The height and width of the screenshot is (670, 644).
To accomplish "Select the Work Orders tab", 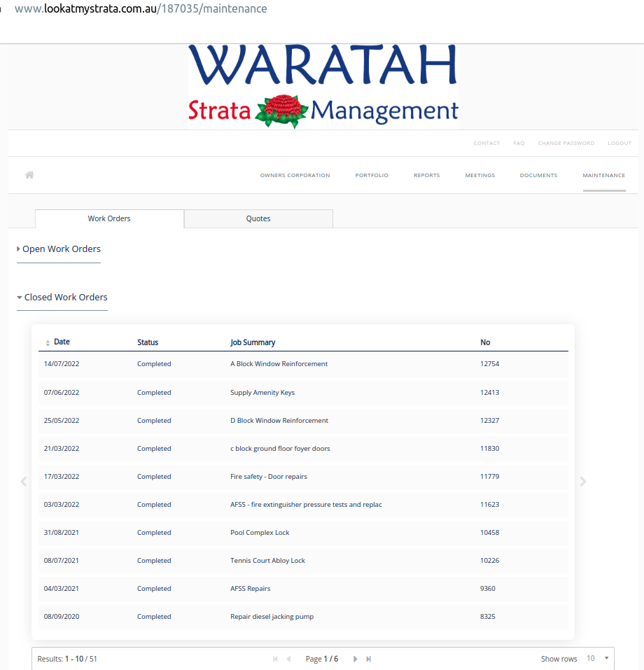I will 109,218.
